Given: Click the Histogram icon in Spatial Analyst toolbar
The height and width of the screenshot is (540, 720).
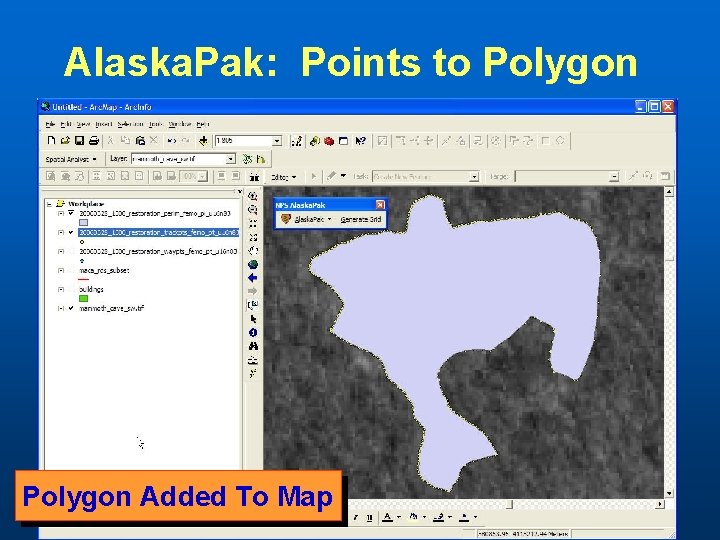Looking at the screenshot, I should point(261,159).
